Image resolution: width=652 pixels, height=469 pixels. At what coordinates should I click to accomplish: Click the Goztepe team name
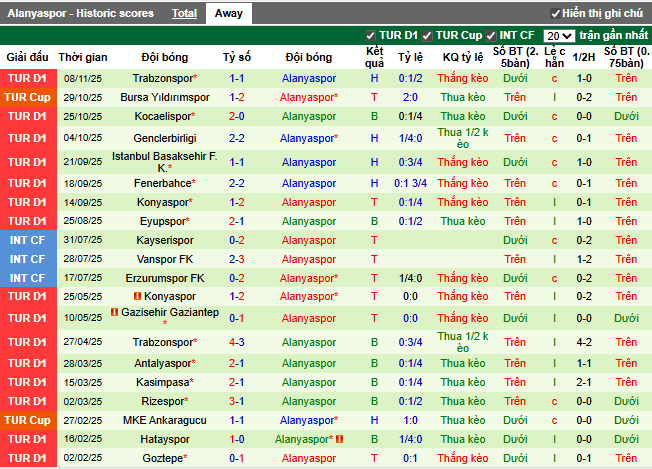(x=165, y=458)
